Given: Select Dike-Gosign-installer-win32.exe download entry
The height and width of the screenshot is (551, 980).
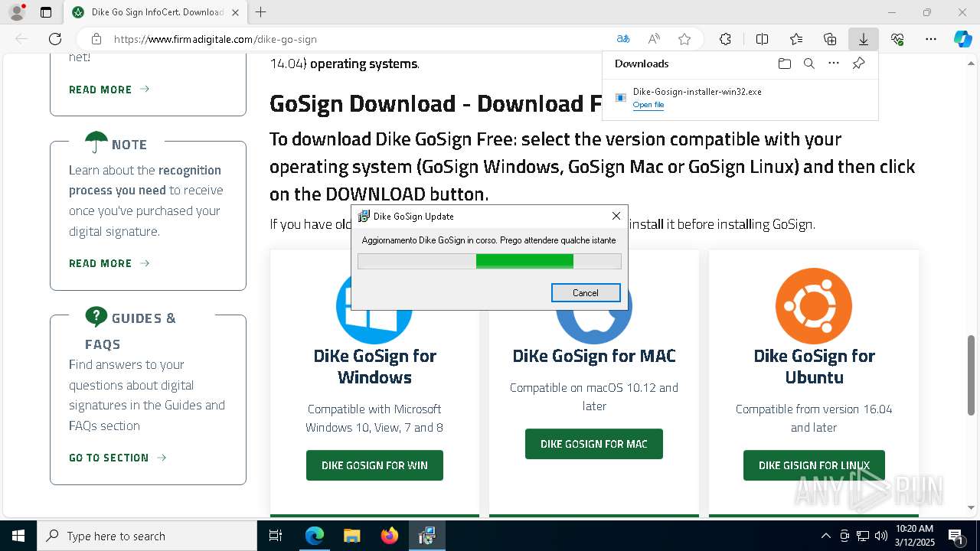Looking at the screenshot, I should pos(740,98).
